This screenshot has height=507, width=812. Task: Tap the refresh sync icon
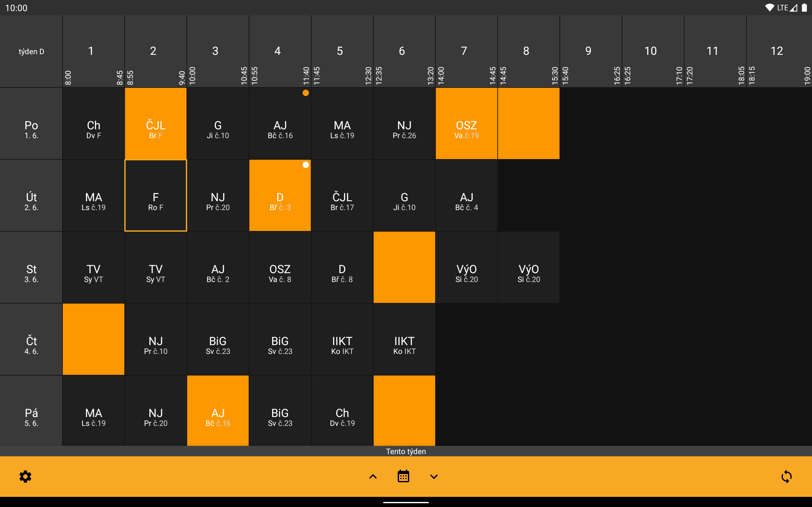click(786, 476)
